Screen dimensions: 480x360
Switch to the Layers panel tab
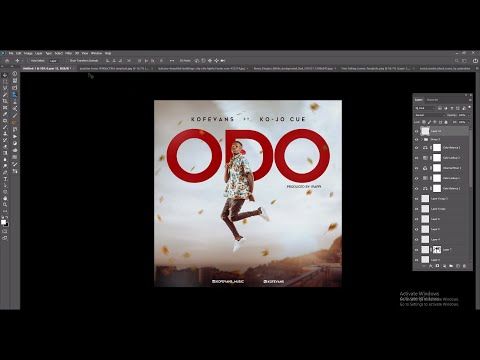pyautogui.click(x=418, y=100)
